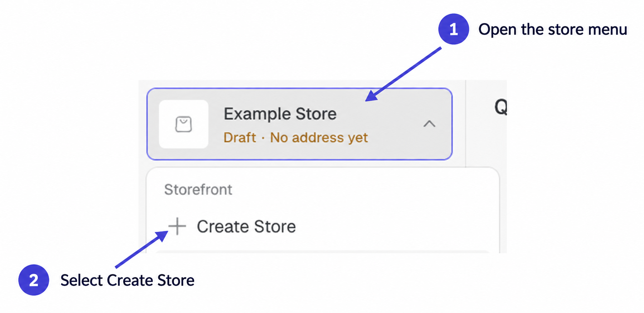Click the Open the store menu caption
Viewport: 644px width, 313px height.
[x=553, y=29]
